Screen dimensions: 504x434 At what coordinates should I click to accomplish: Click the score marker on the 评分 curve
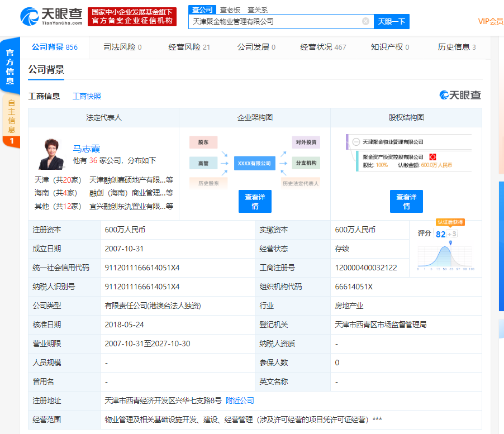click(450, 242)
